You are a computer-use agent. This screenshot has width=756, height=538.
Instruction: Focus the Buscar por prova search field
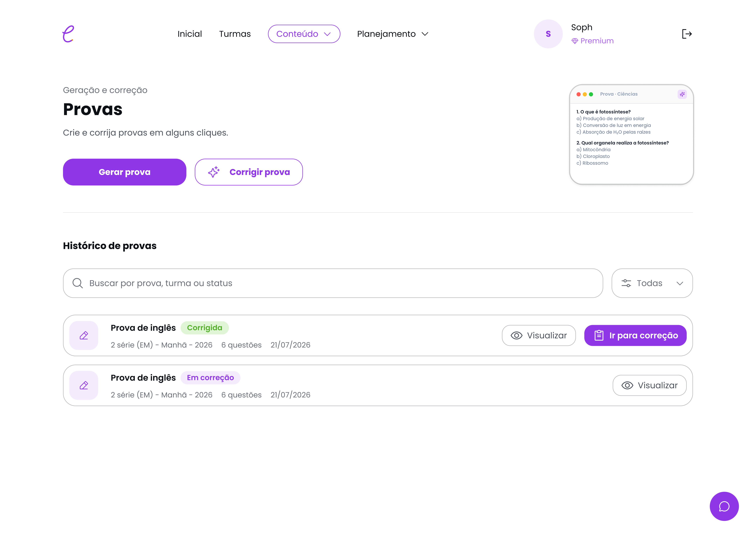(x=333, y=283)
